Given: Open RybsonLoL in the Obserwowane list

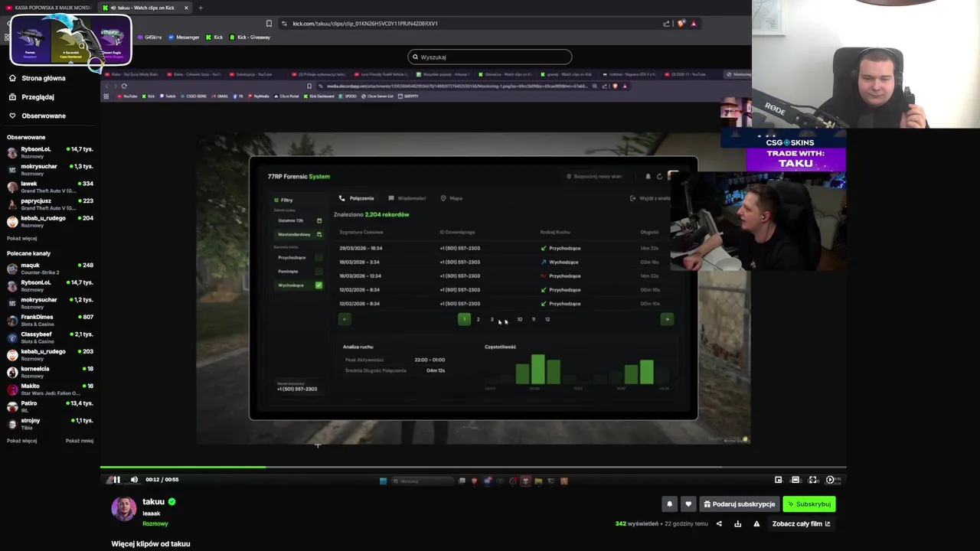Looking at the screenshot, I should (x=50, y=152).
